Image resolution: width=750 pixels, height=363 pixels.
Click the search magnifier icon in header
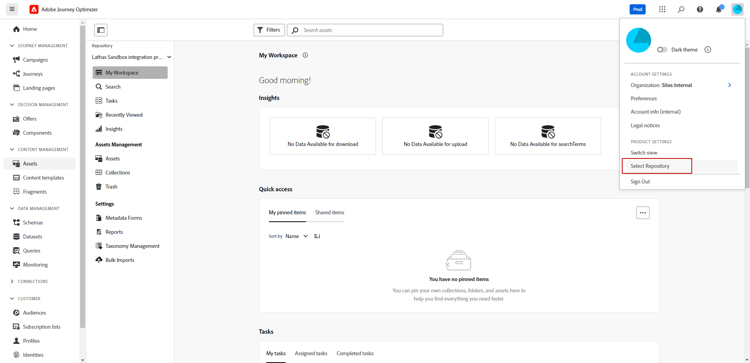pyautogui.click(x=681, y=9)
